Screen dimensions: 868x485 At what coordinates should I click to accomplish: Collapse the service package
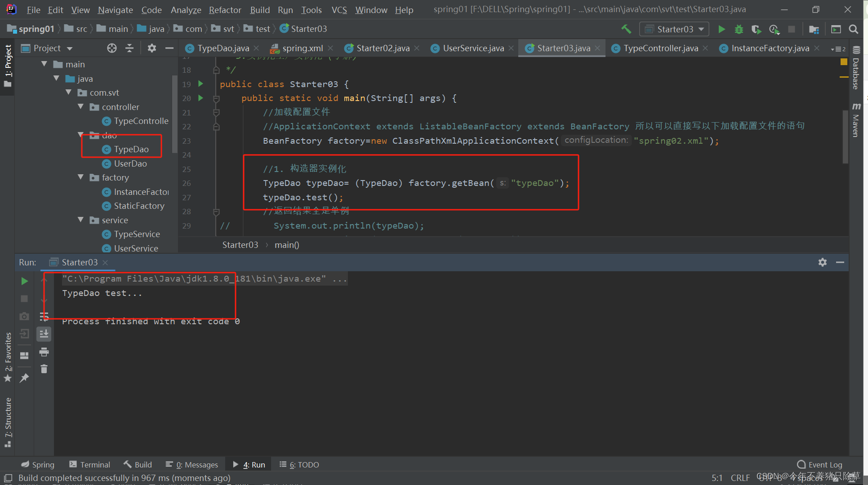pos(81,220)
